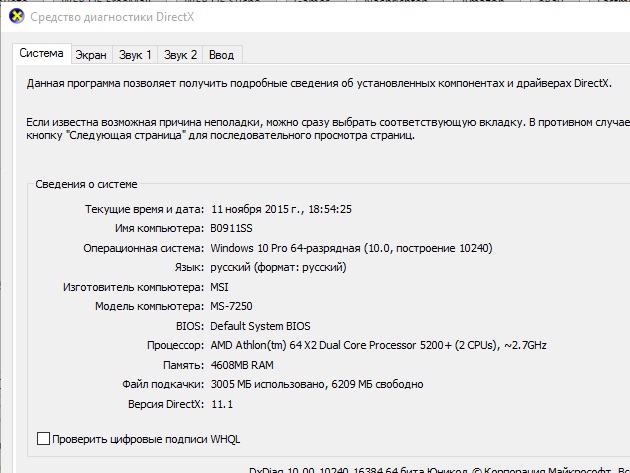Select the Windows 10 Pro 64-разрядная OS value
630x473 pixels.
(x=352, y=248)
